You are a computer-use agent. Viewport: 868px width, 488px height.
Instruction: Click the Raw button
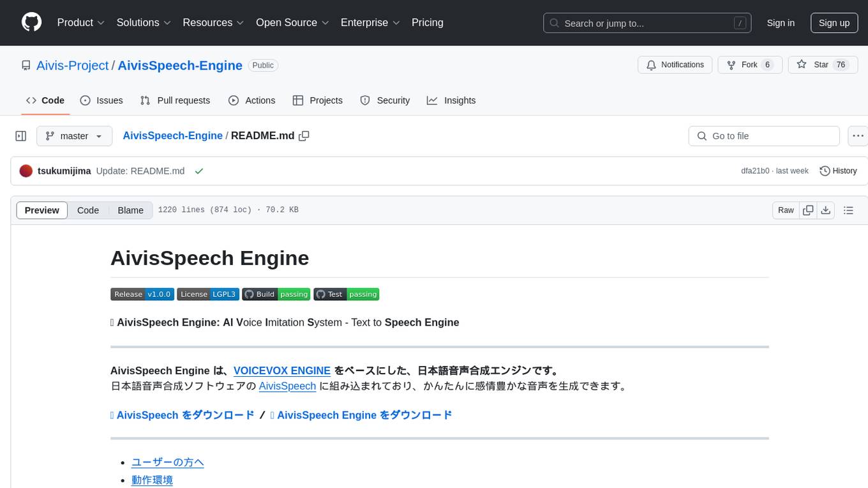[x=786, y=210]
